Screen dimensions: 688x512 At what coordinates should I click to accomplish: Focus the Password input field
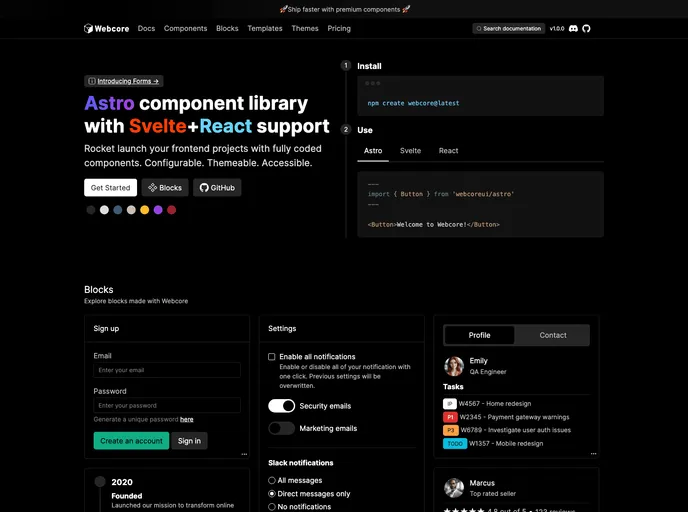[167, 405]
